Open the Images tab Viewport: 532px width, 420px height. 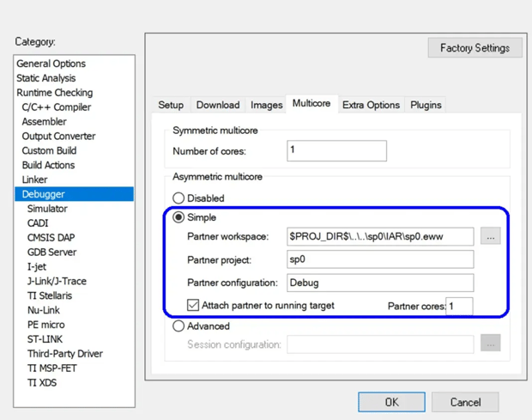coord(266,105)
